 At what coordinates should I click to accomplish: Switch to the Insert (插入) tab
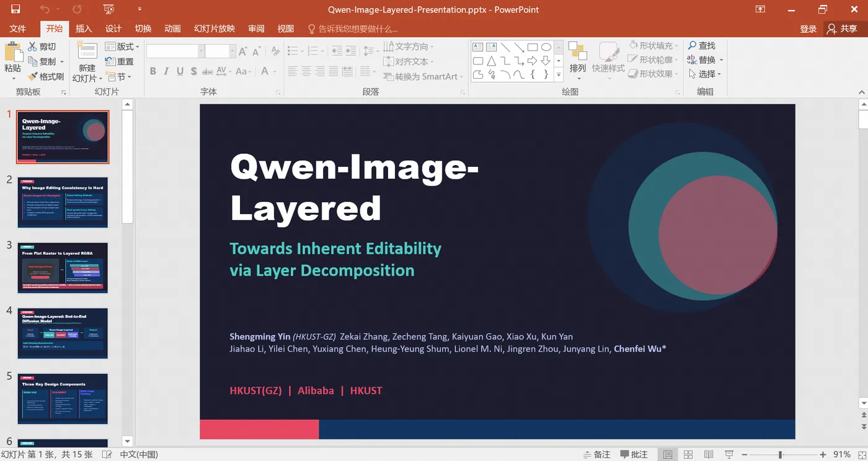84,29
